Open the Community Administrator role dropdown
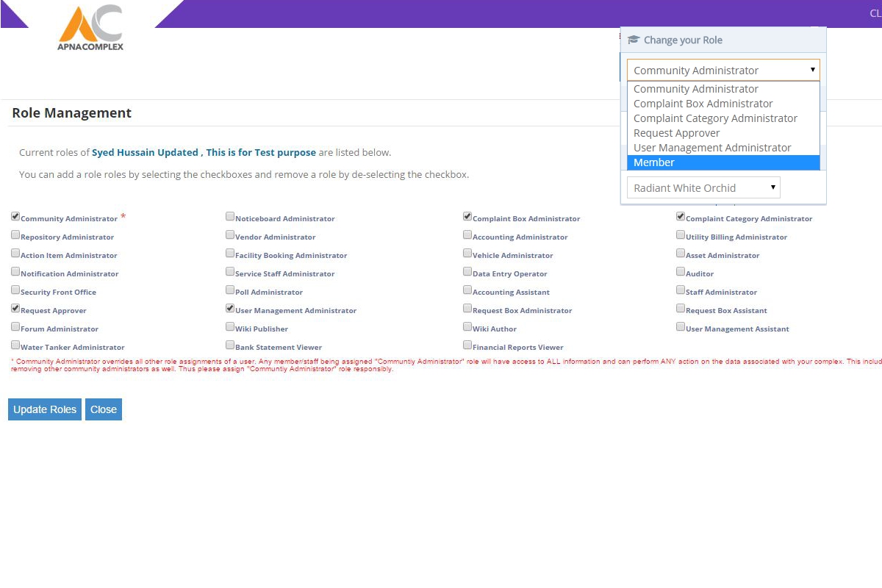The width and height of the screenshot is (882, 588). pyautogui.click(x=723, y=71)
